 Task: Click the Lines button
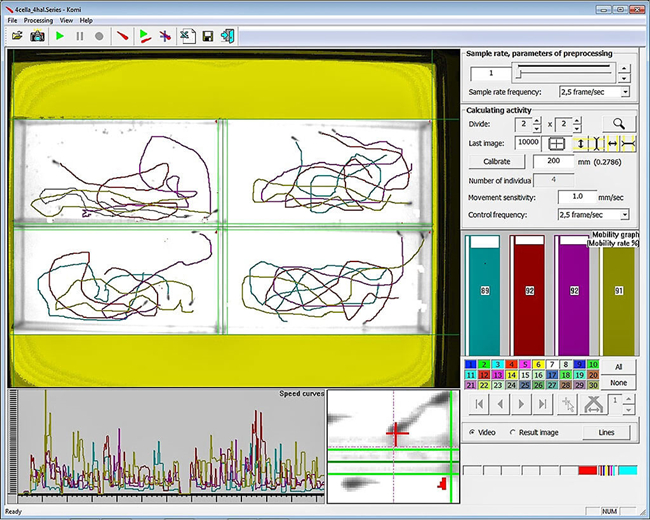pyautogui.click(x=606, y=432)
